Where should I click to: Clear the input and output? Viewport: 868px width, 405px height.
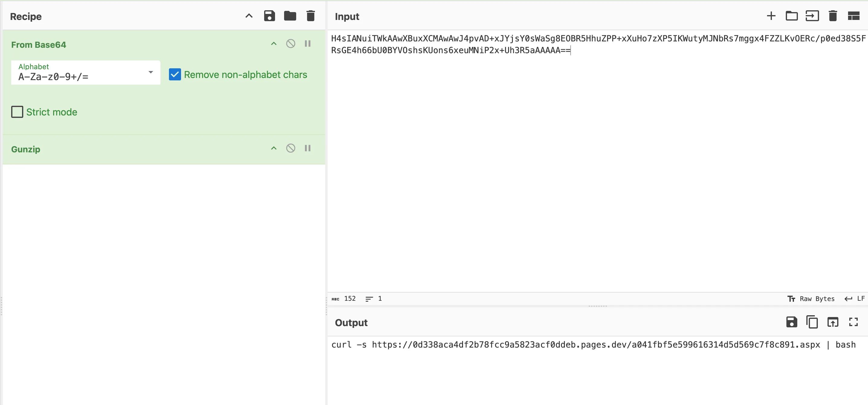(833, 16)
